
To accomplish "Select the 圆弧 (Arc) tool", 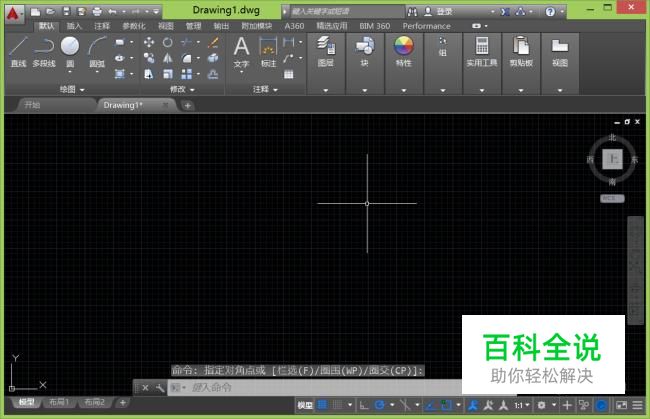I will click(97, 51).
